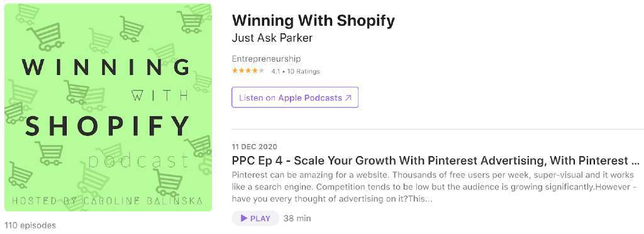This screenshot has width=644, height=234.
Task: Click the word podcast on the cover art
Action: pos(138,161)
